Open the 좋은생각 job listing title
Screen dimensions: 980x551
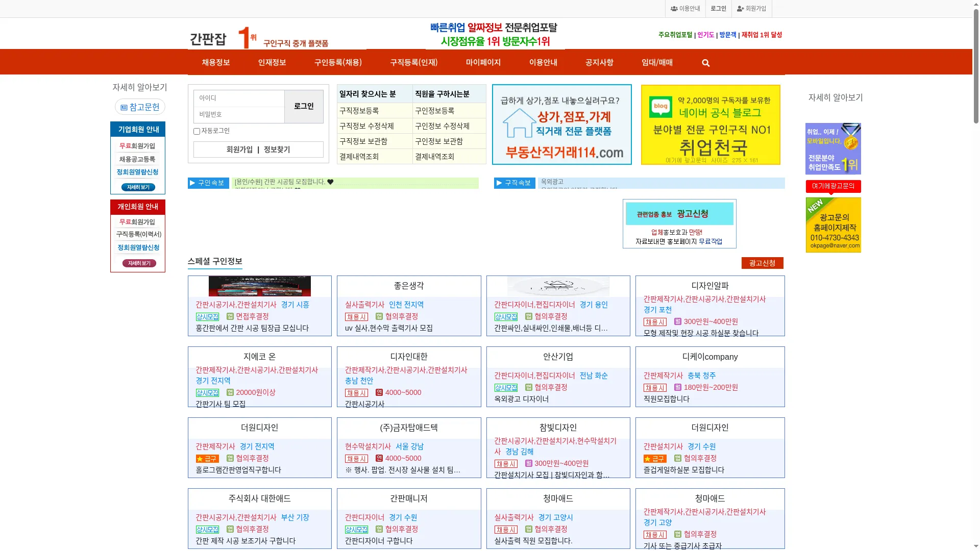409,286
